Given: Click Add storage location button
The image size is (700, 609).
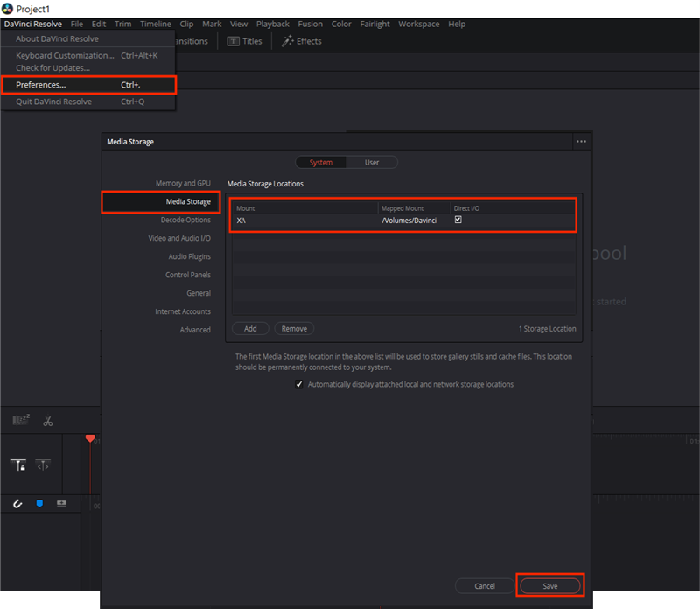Looking at the screenshot, I should point(250,329).
